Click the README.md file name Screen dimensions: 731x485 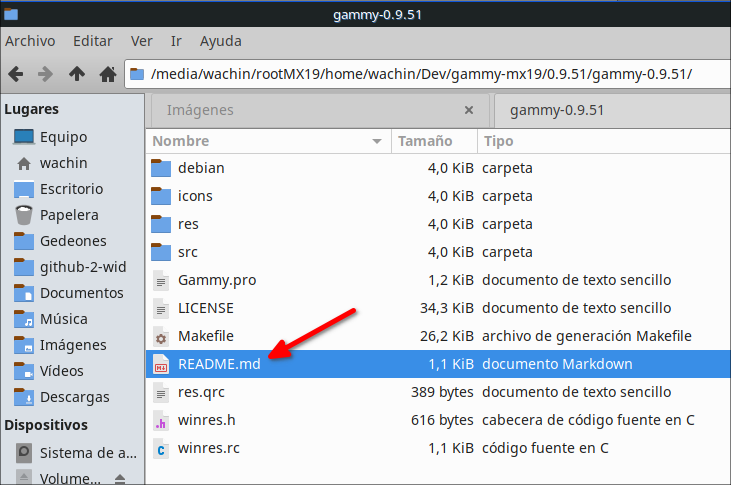pos(219,364)
